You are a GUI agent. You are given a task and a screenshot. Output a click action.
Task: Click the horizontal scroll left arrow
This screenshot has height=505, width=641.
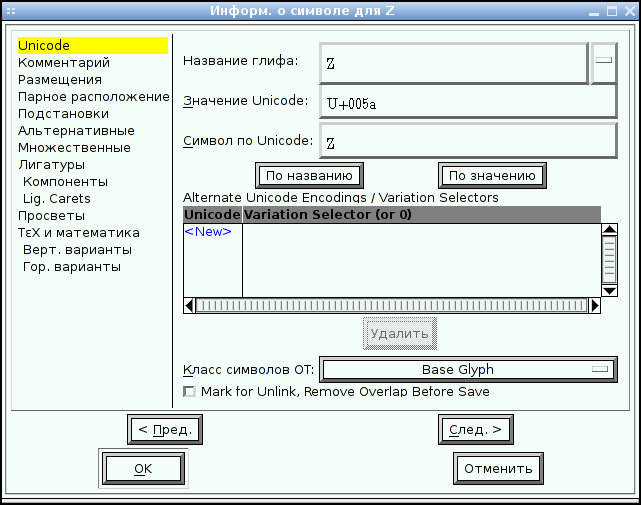point(189,305)
